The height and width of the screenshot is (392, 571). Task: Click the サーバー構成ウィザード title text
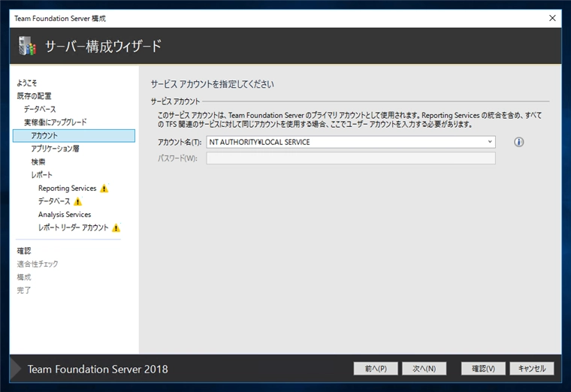[103, 47]
